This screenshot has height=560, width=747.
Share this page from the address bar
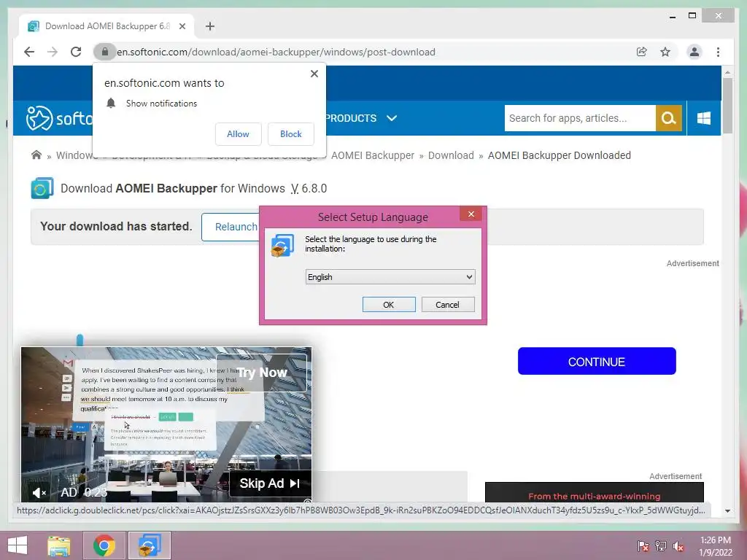[642, 52]
